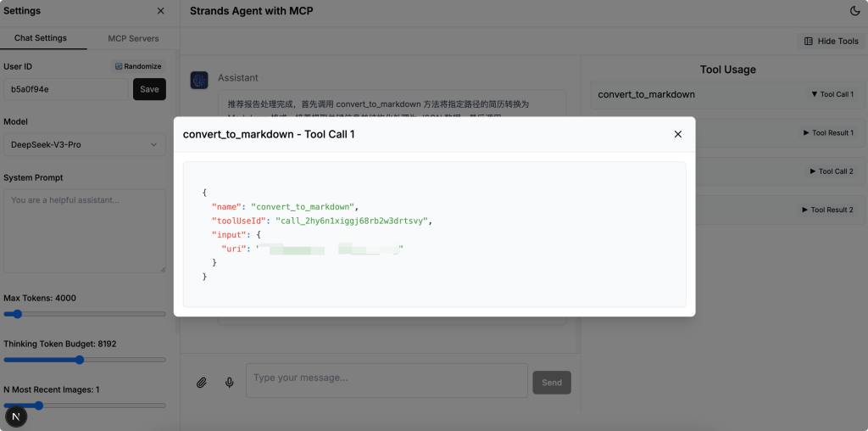Save the User ID

point(149,89)
